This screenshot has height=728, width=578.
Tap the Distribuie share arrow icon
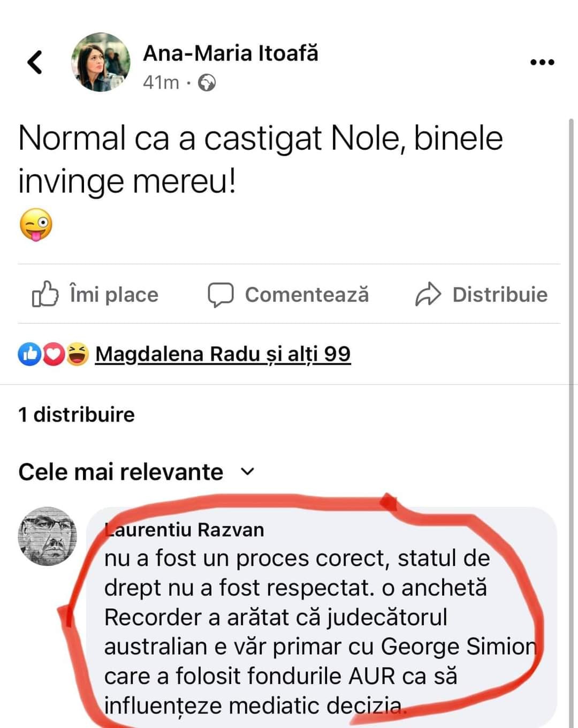coord(428,294)
